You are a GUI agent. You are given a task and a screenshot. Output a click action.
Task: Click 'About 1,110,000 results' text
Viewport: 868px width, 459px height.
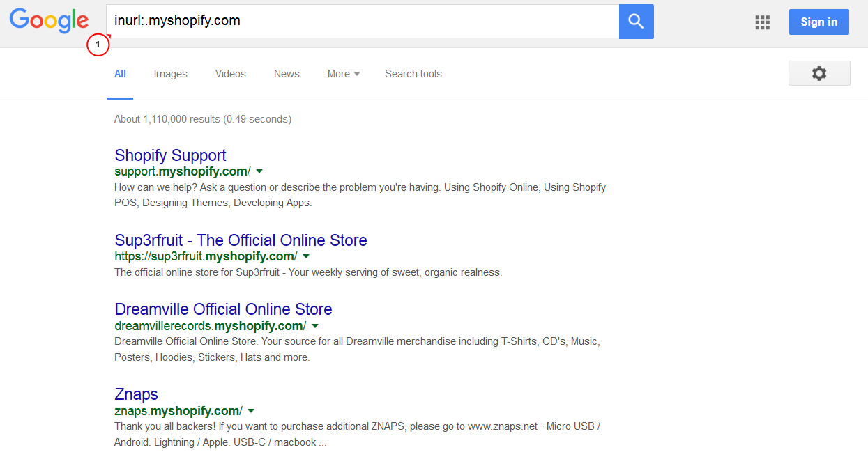click(x=203, y=119)
